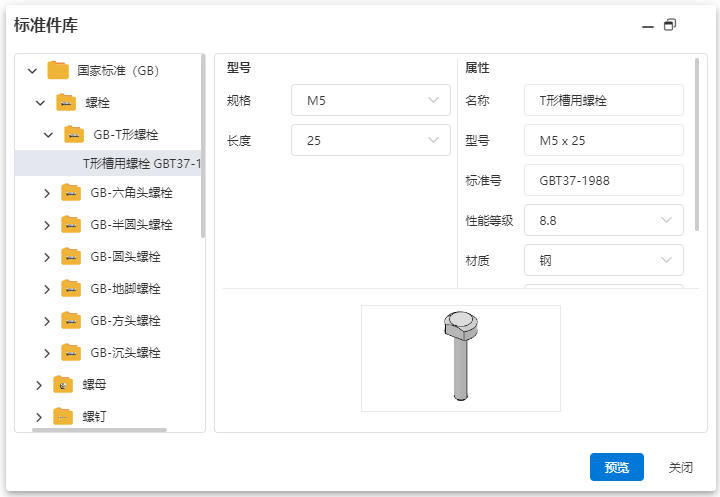
Task: Click the GB-方头螺栓 folder icon
Action: [71, 321]
